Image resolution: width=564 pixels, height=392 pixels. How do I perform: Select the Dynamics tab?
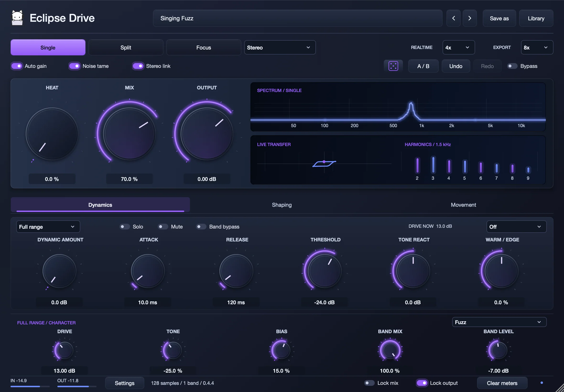100,205
